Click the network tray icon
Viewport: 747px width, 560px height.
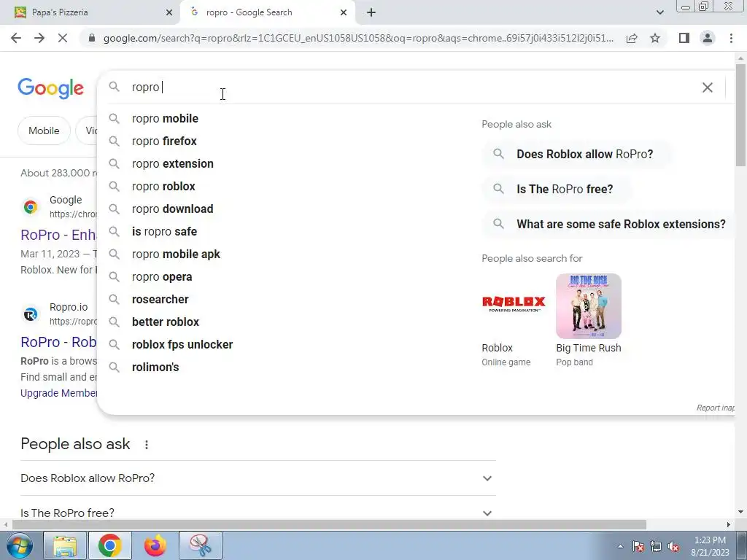656,546
